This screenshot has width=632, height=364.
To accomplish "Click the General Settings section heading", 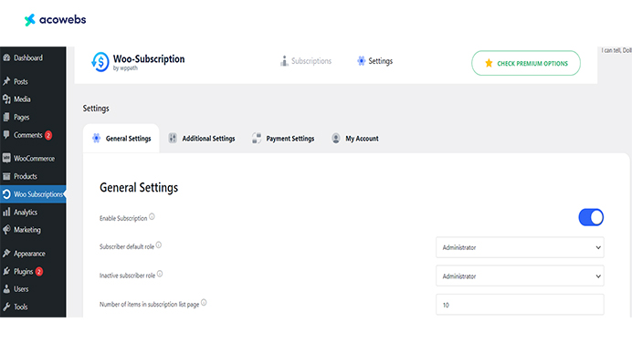I will click(x=139, y=187).
